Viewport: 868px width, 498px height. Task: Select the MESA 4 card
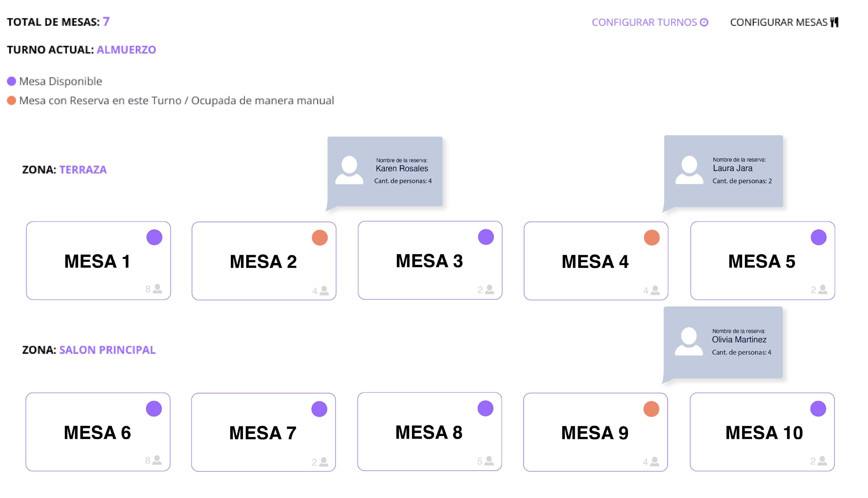click(x=595, y=261)
